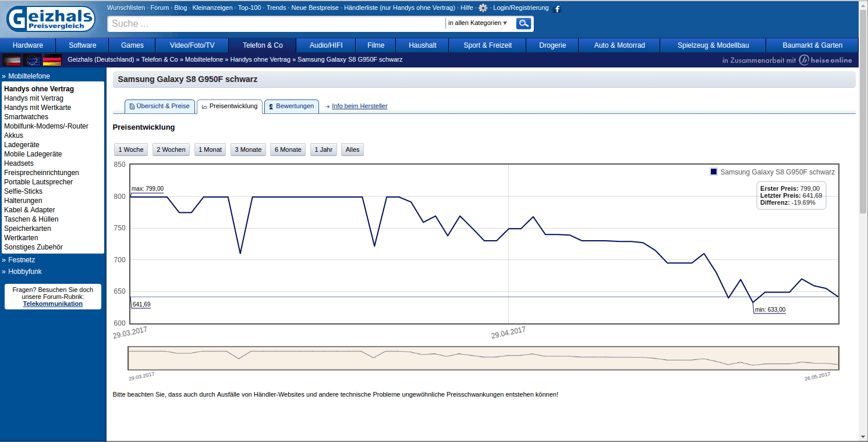Click the legend color square for Samsung Galaxy S8
Image resolution: width=868 pixels, height=442 pixels.
coord(714,172)
